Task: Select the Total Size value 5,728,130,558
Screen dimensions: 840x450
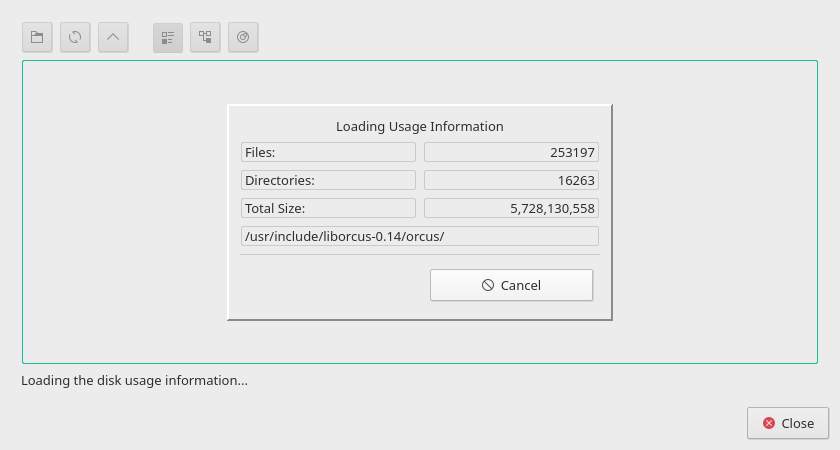Action: tap(512, 208)
